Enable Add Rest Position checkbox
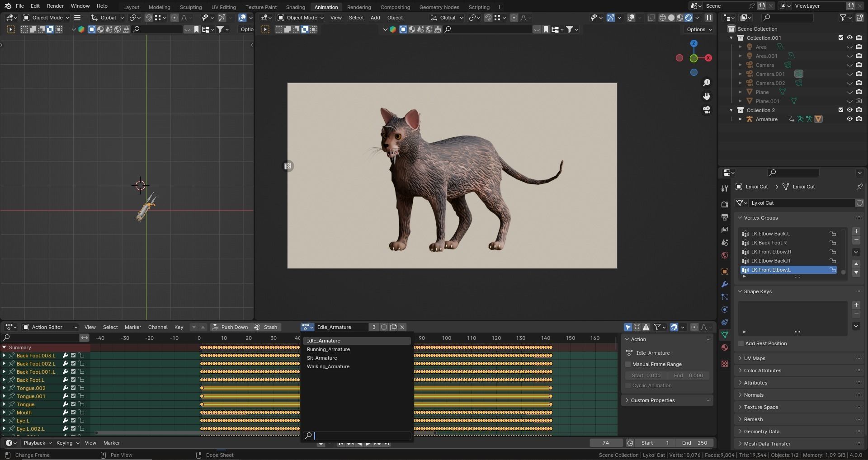 741,343
